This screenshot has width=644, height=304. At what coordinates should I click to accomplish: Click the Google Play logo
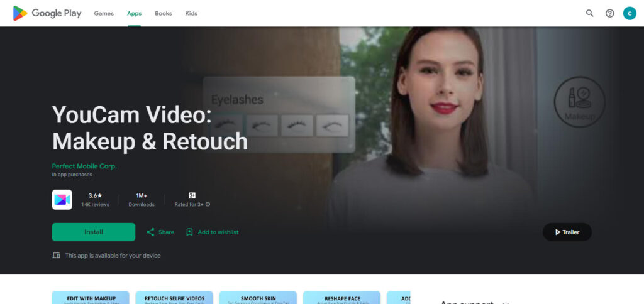coord(47,13)
